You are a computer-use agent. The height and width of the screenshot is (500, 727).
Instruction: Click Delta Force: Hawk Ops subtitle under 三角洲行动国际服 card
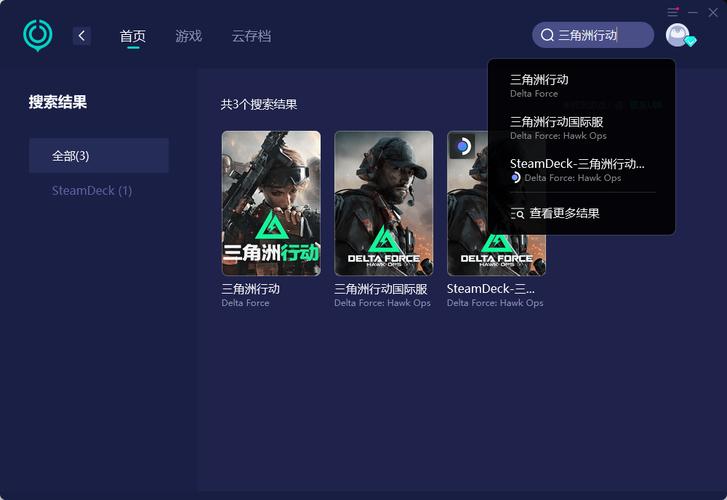[383, 303]
